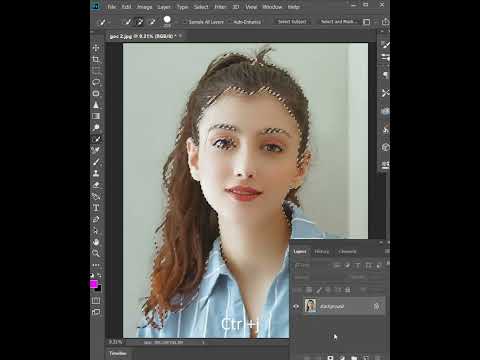Open the Timeline panel tab
Image resolution: width=480 pixels, height=360 pixels.
pos(118,353)
